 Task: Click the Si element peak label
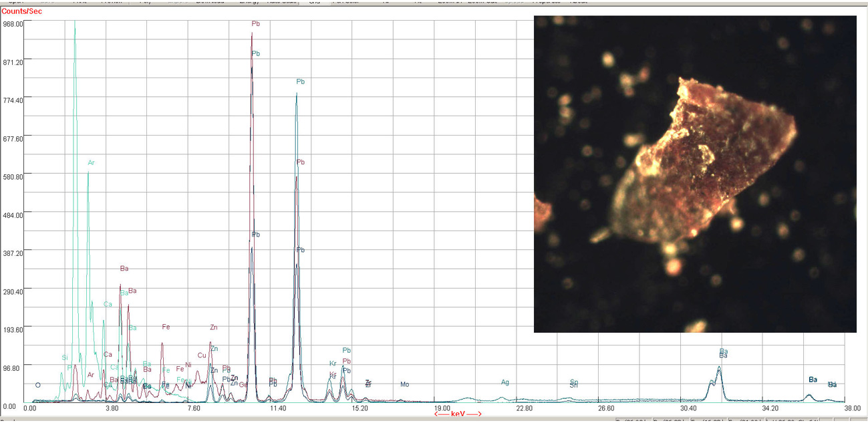pyautogui.click(x=65, y=358)
